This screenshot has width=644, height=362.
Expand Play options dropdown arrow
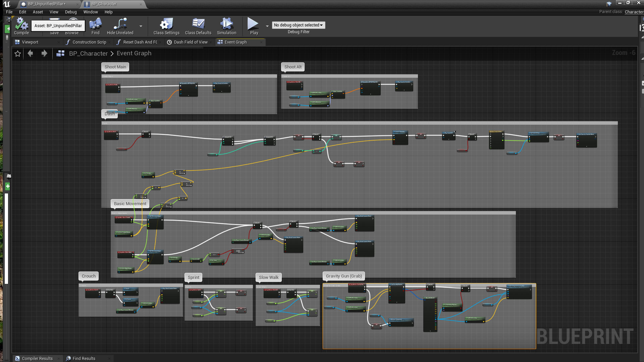pyautogui.click(x=267, y=26)
